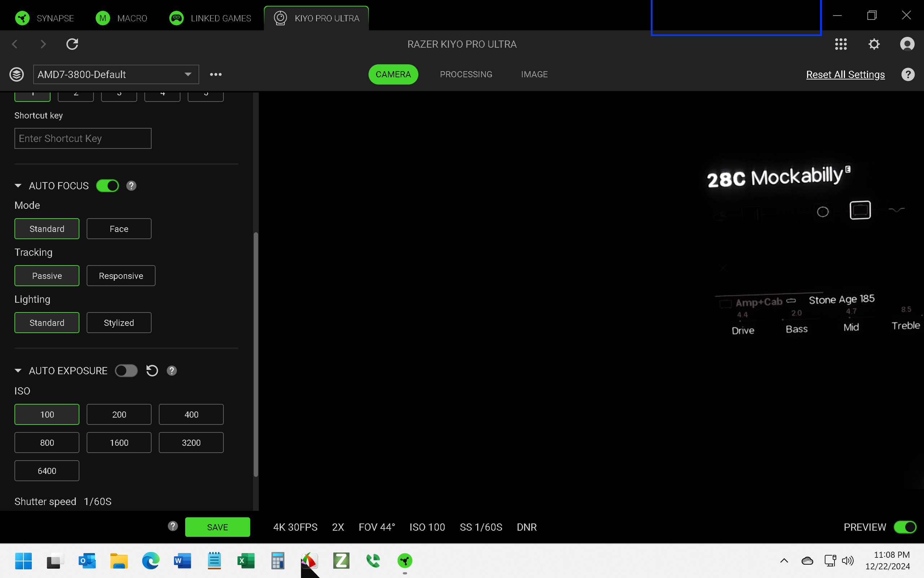The width and height of the screenshot is (924, 578).
Task: Open the Processing tab
Action: pos(466,74)
